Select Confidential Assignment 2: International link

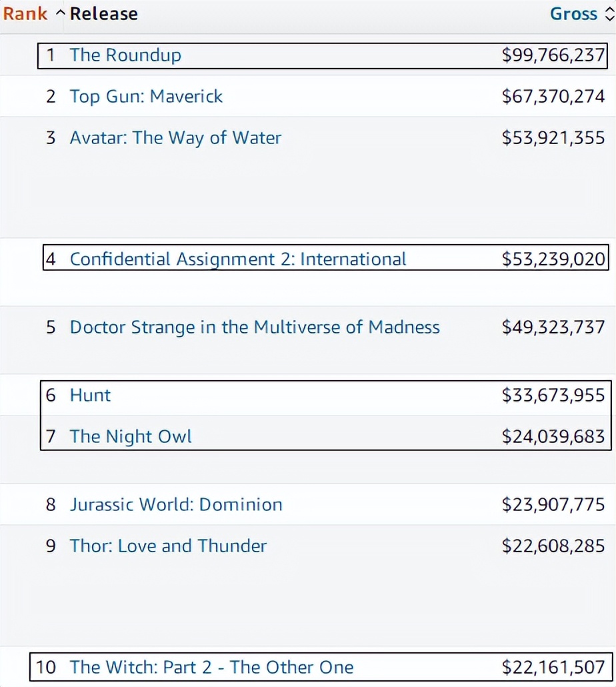point(238,259)
